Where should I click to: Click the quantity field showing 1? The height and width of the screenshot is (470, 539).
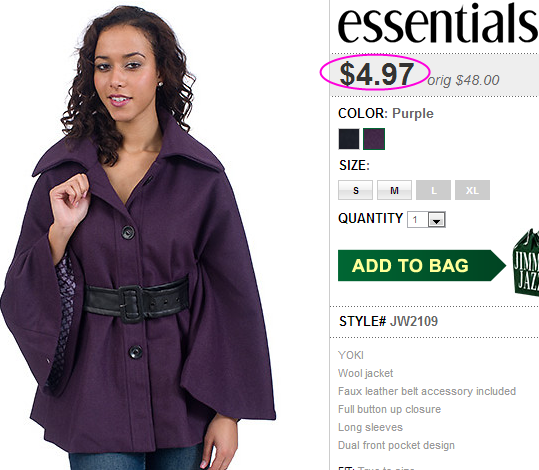click(426, 220)
